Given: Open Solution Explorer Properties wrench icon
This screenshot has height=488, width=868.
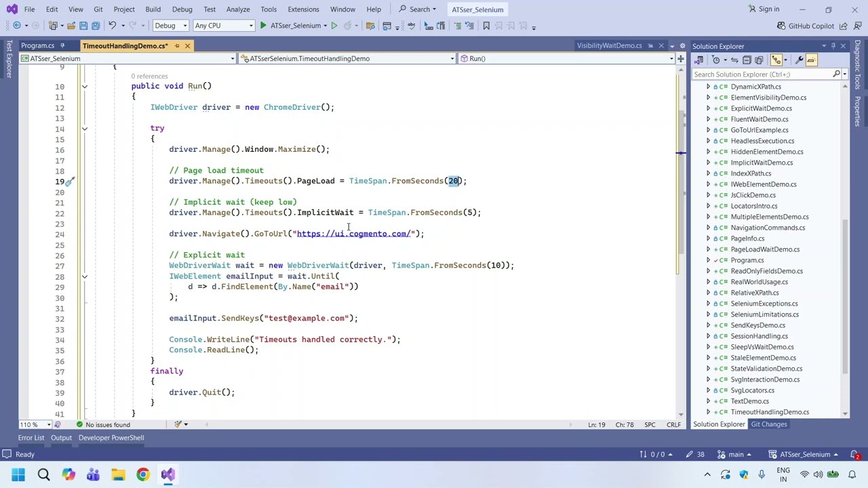Looking at the screenshot, I should click(800, 60).
